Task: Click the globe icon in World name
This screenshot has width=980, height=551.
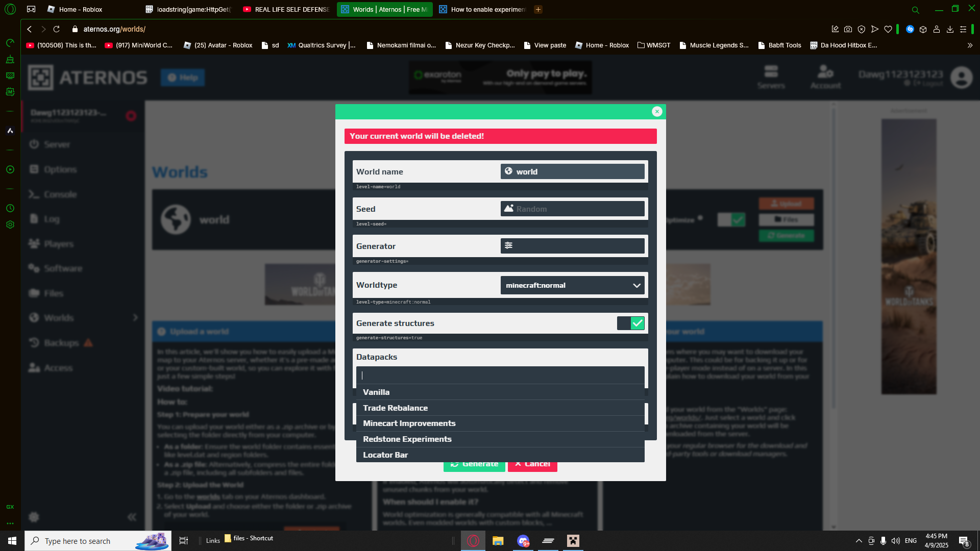Action: [508, 171]
